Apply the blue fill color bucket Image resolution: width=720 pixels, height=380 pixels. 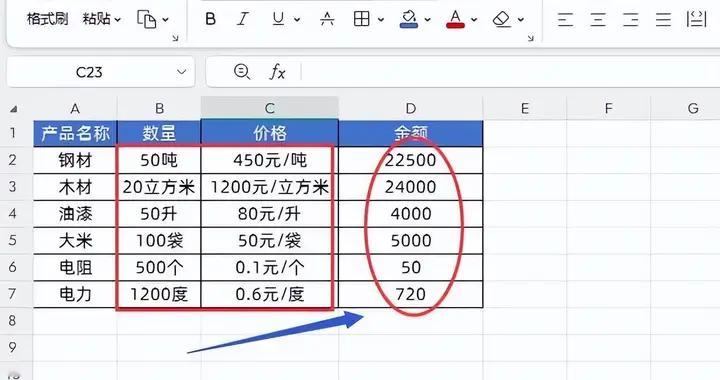[x=409, y=19]
